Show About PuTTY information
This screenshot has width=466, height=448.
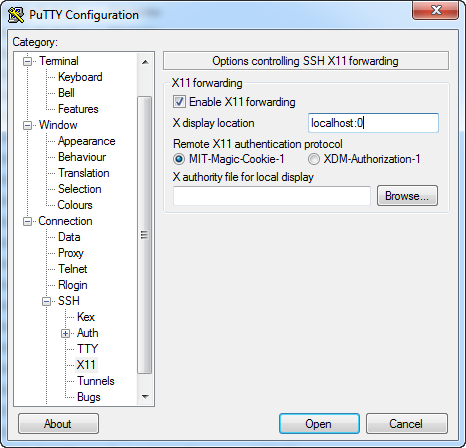58,424
